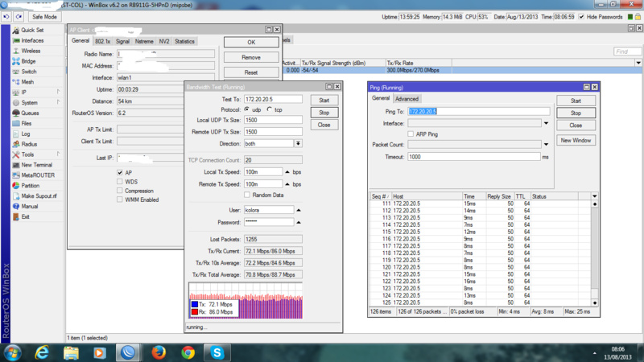Open the Queues section
Image resolution: width=644 pixels, height=362 pixels.
30,113
